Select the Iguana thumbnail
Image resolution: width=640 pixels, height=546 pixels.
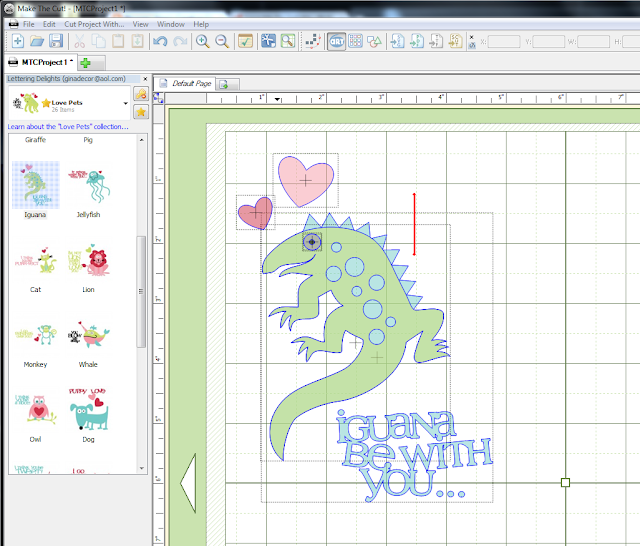click(x=36, y=185)
